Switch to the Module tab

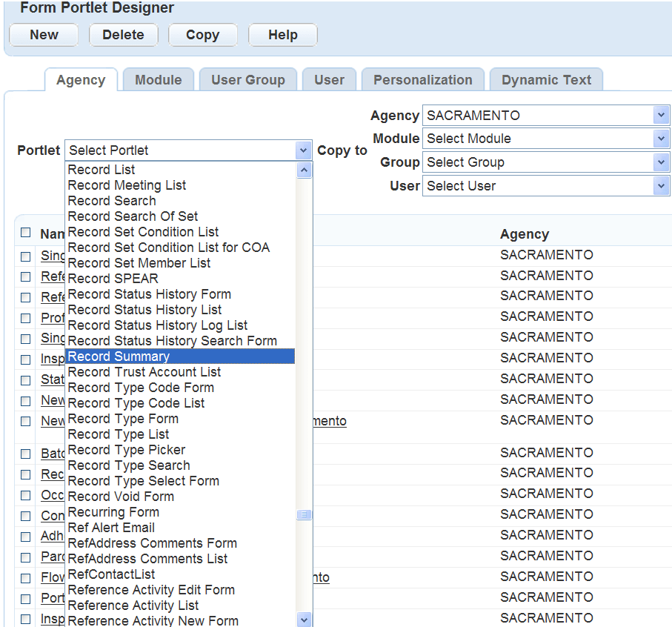pos(158,80)
